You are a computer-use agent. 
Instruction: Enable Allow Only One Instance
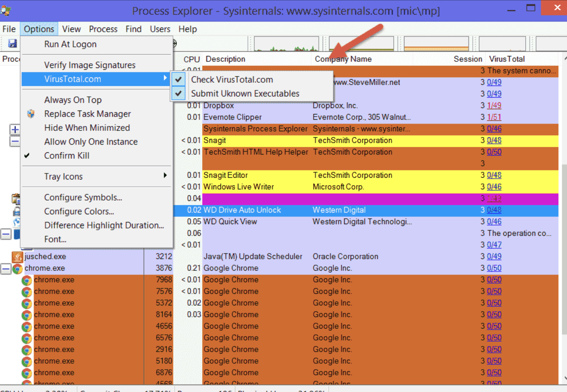(97, 142)
